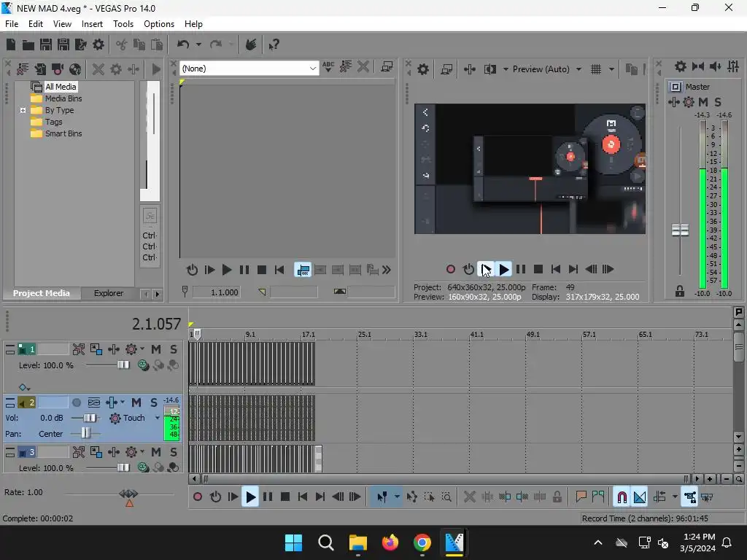
Task: Click the trimmer timecode field showing 1.1.000
Action: point(217,292)
